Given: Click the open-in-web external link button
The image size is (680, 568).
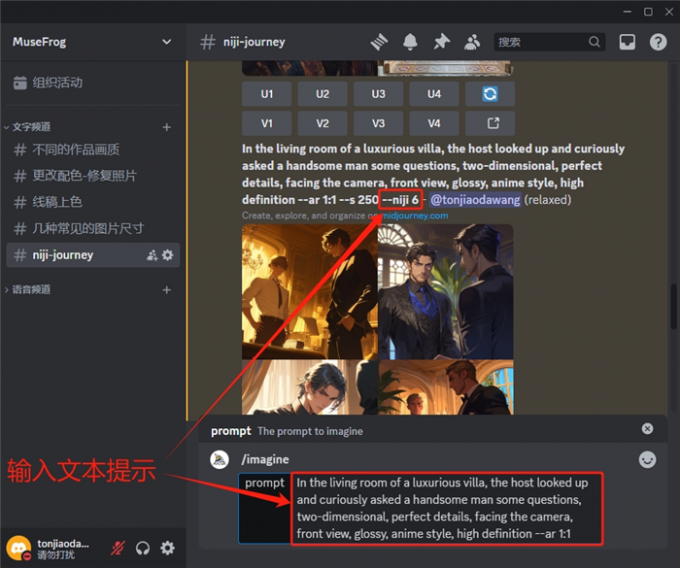Looking at the screenshot, I should (x=490, y=123).
